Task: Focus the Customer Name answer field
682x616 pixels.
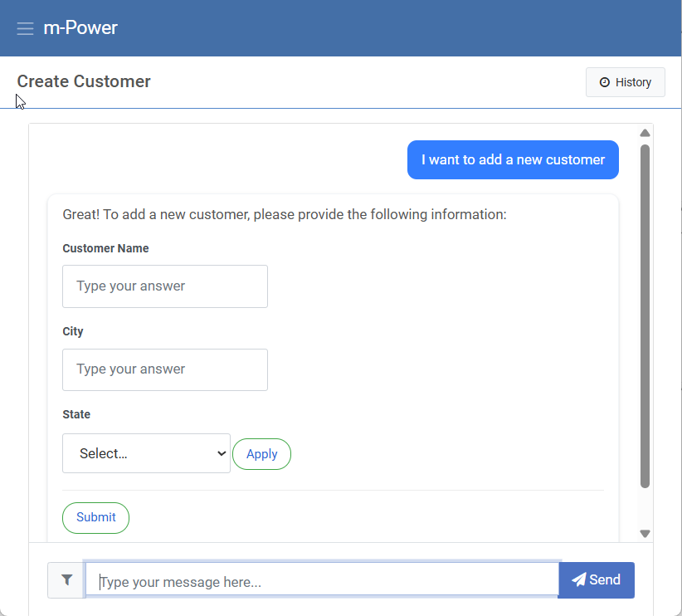Action: click(165, 286)
